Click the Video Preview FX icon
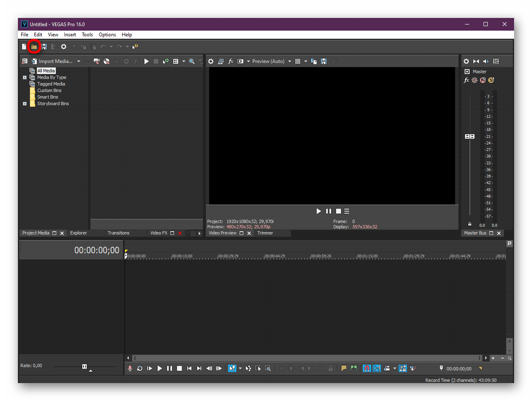 click(230, 61)
